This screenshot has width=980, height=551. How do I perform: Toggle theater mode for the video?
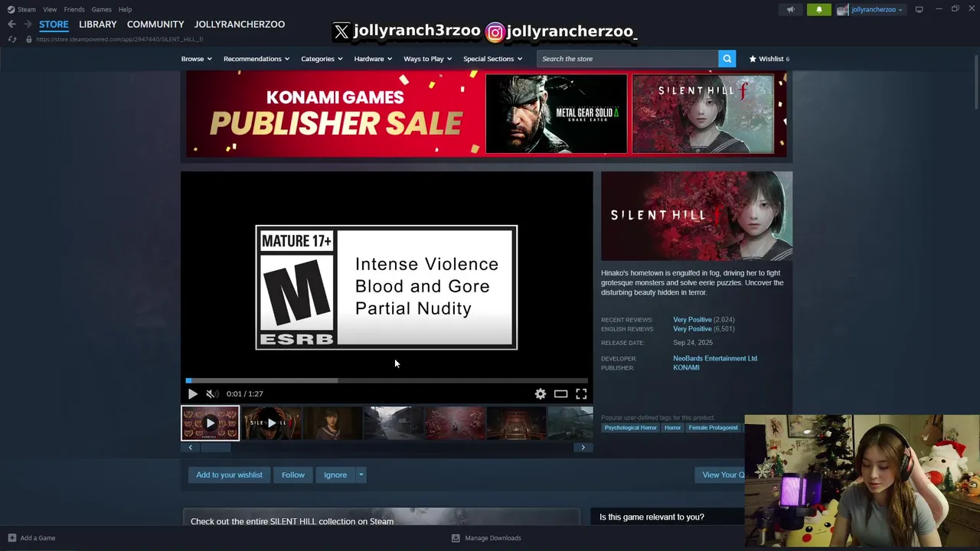[560, 393]
